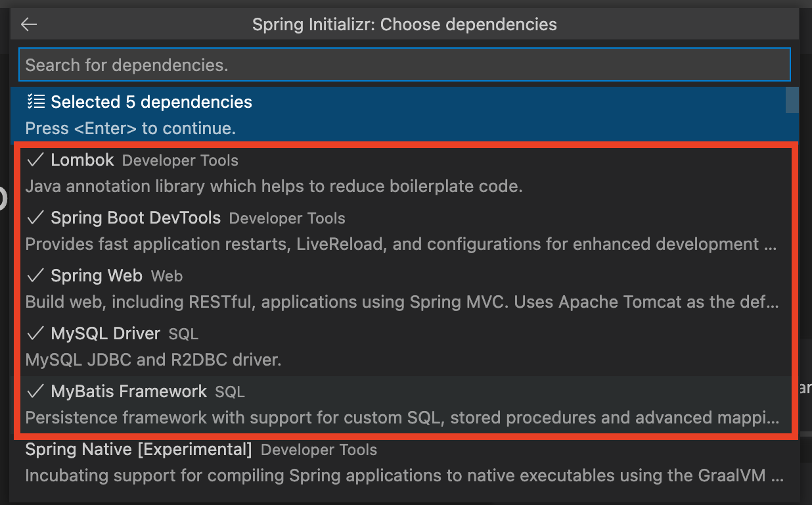This screenshot has height=505, width=812.
Task: Select Spring Native [Experimental] dependency
Action: click(405, 463)
